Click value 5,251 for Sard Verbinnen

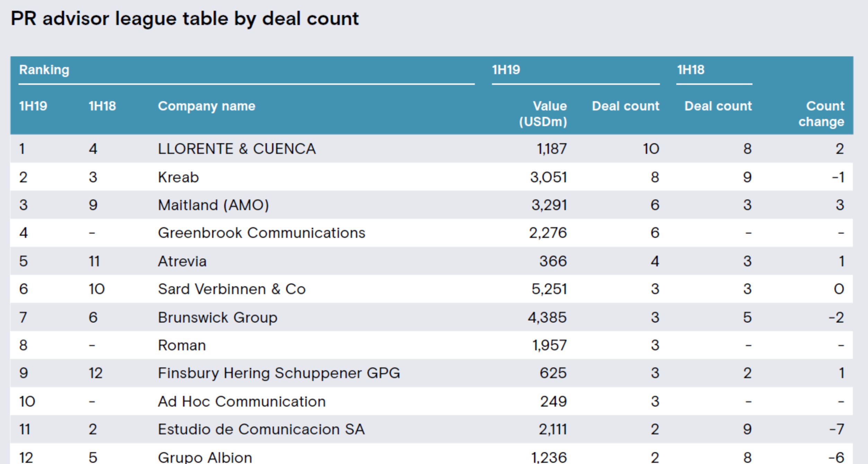tap(549, 289)
